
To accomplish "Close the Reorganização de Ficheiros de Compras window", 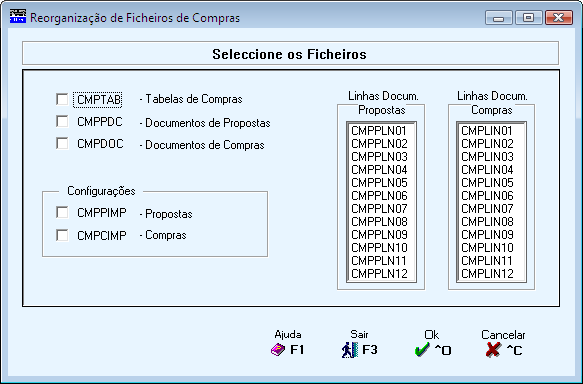I will point(558,17).
